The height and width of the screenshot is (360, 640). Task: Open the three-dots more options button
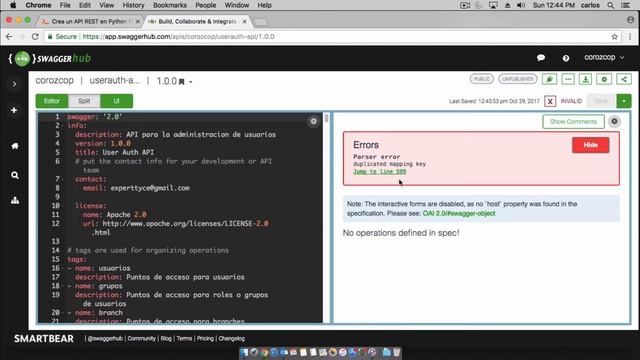pos(568,79)
